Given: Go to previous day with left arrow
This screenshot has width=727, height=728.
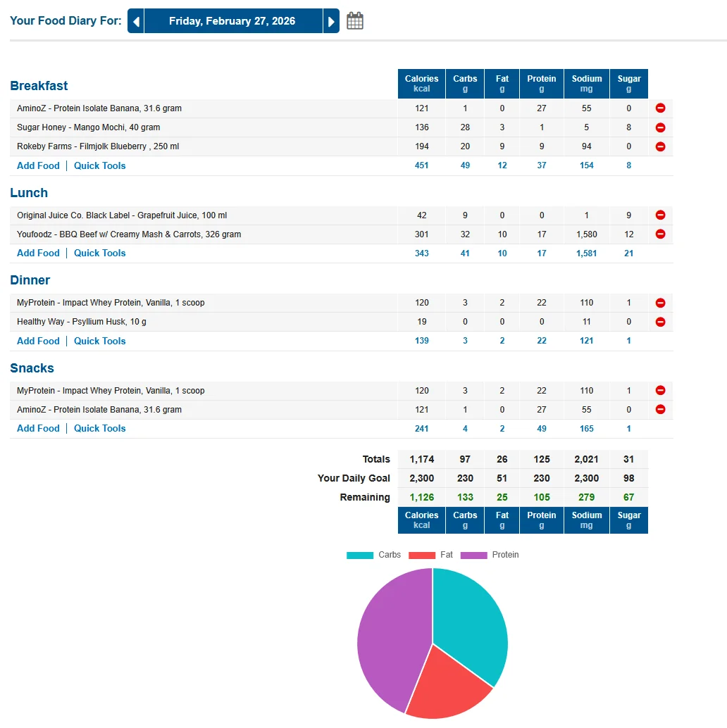Looking at the screenshot, I should pyautogui.click(x=136, y=21).
